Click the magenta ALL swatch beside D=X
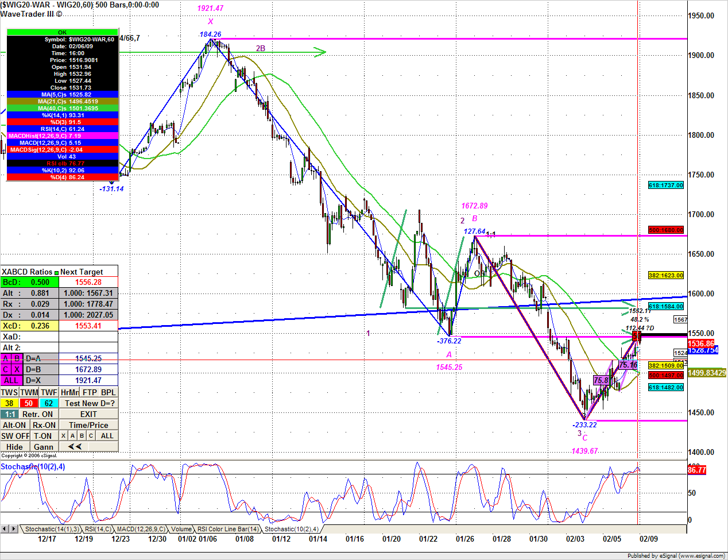Viewport: 728px width, 560px height. tap(11, 380)
